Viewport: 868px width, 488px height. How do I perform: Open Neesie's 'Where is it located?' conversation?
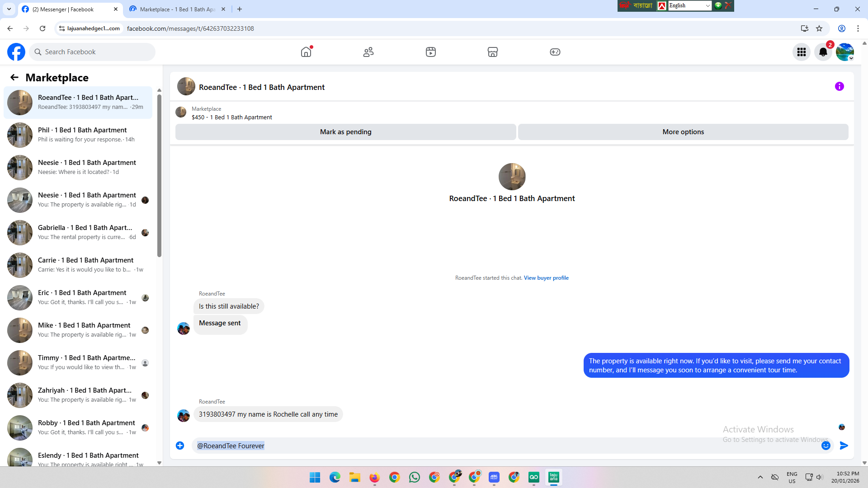(78, 168)
